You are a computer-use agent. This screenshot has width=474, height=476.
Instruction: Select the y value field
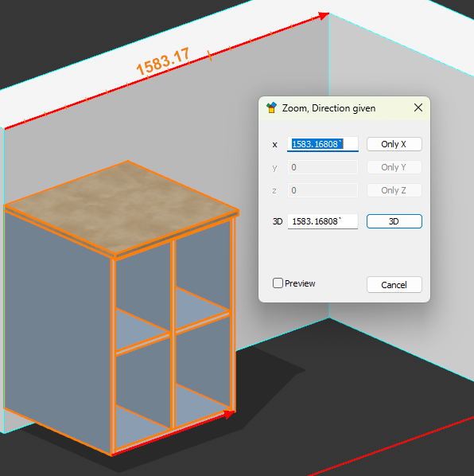click(x=323, y=167)
